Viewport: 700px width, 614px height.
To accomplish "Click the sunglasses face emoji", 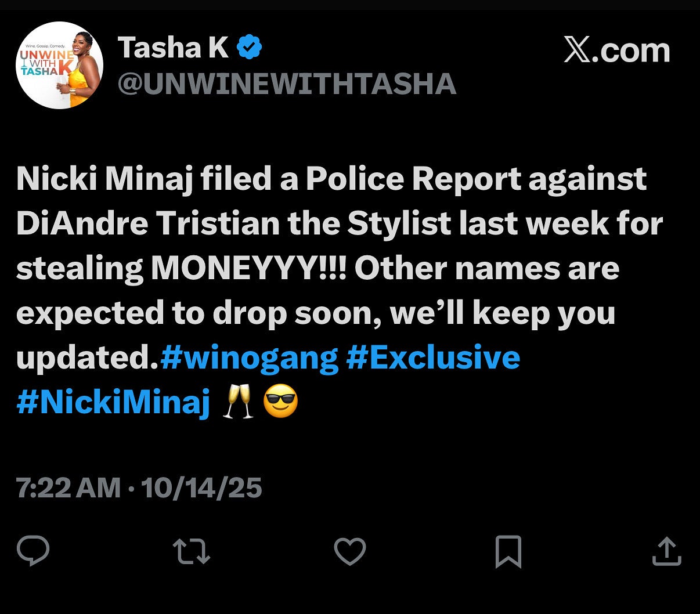I will click(x=281, y=403).
